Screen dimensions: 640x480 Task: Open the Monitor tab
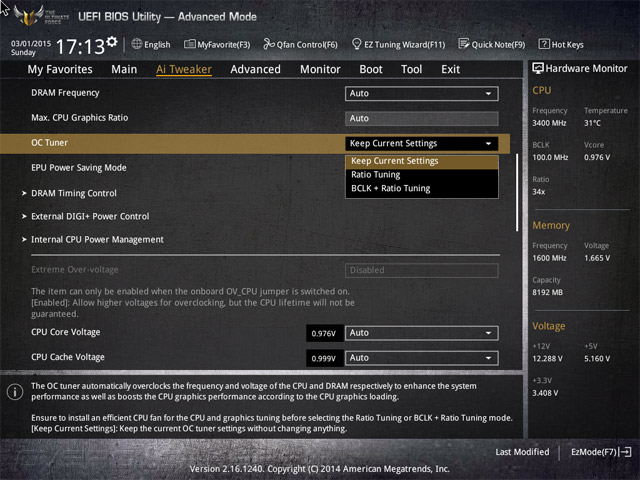pyautogui.click(x=320, y=69)
